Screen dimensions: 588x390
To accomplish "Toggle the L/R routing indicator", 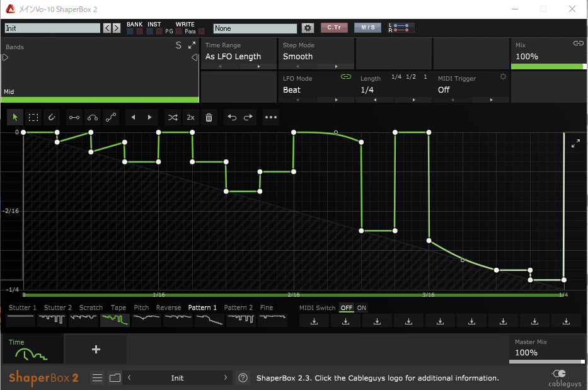I will pyautogui.click(x=401, y=28).
